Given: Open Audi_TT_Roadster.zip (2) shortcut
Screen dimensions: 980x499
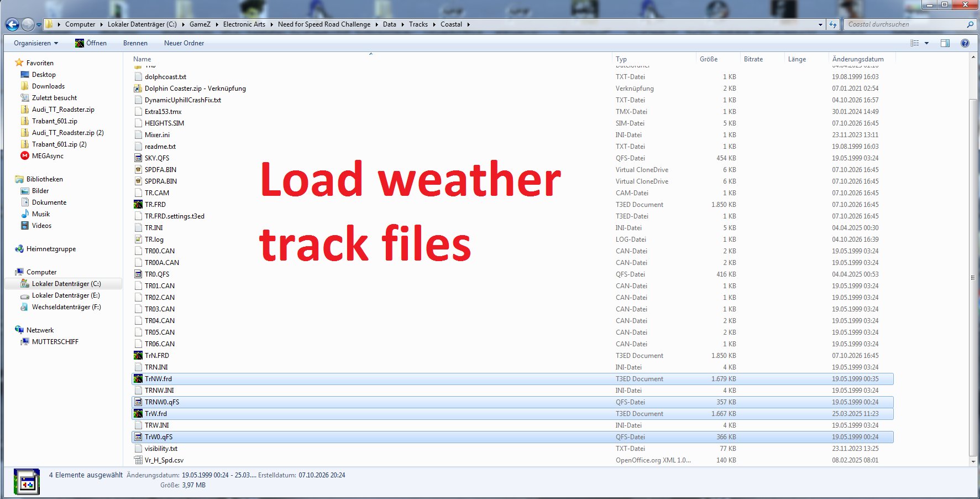Looking at the screenshot, I should pos(68,133).
